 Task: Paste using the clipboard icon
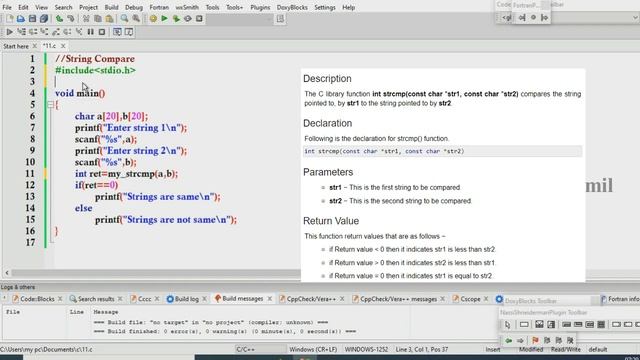click(x=109, y=19)
